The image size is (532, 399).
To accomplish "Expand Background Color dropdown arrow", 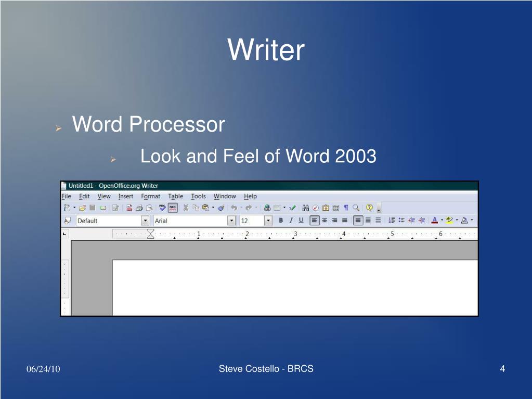I will point(472,221).
